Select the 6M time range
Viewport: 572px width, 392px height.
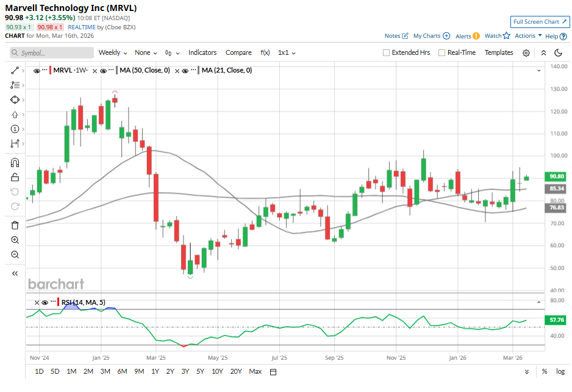click(x=122, y=372)
